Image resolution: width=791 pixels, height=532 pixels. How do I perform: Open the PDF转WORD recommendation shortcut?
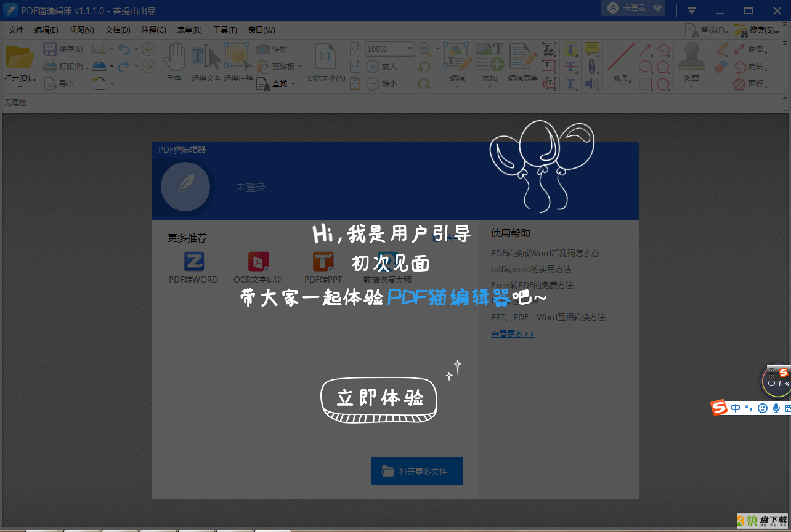pyautogui.click(x=193, y=267)
